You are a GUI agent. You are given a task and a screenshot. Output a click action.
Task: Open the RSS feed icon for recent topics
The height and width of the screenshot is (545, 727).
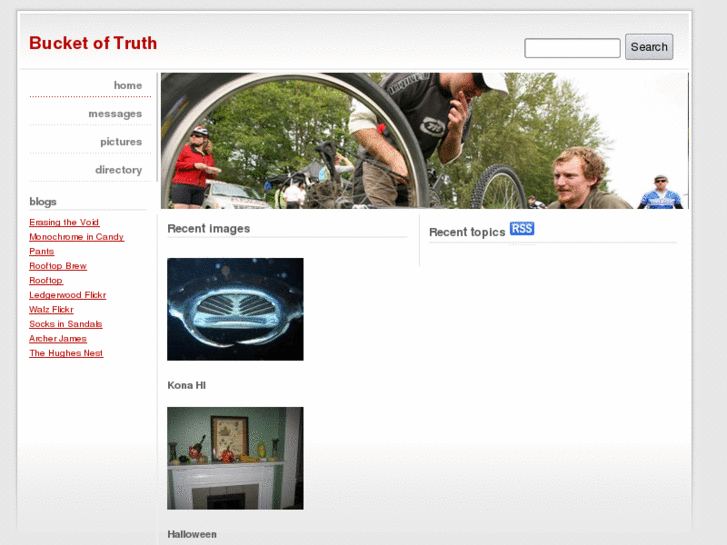522,229
